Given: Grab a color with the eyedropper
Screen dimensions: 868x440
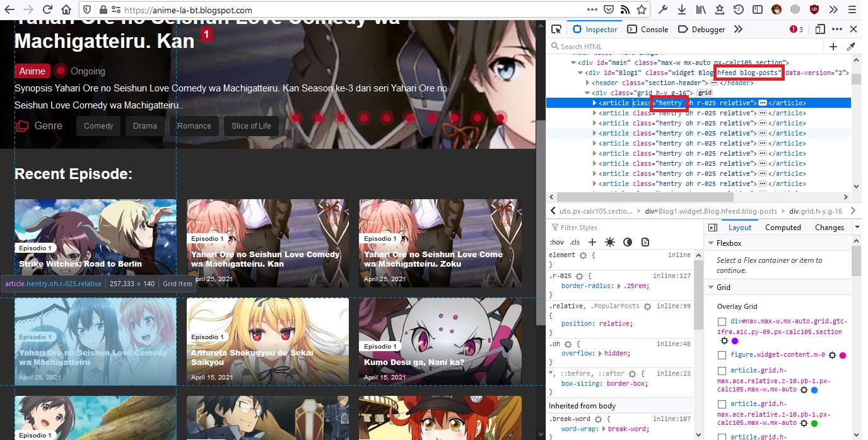Looking at the screenshot, I should point(850,47).
